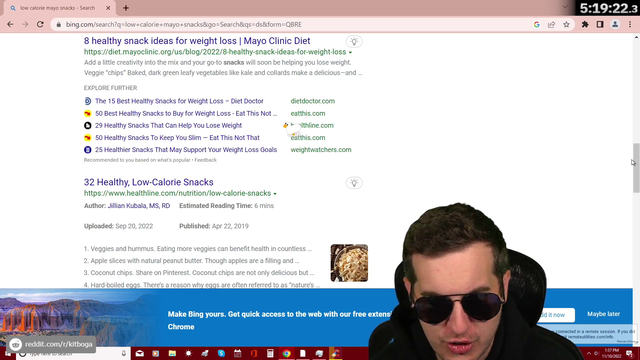Click the page vertical scrollbar thumb

636,167
